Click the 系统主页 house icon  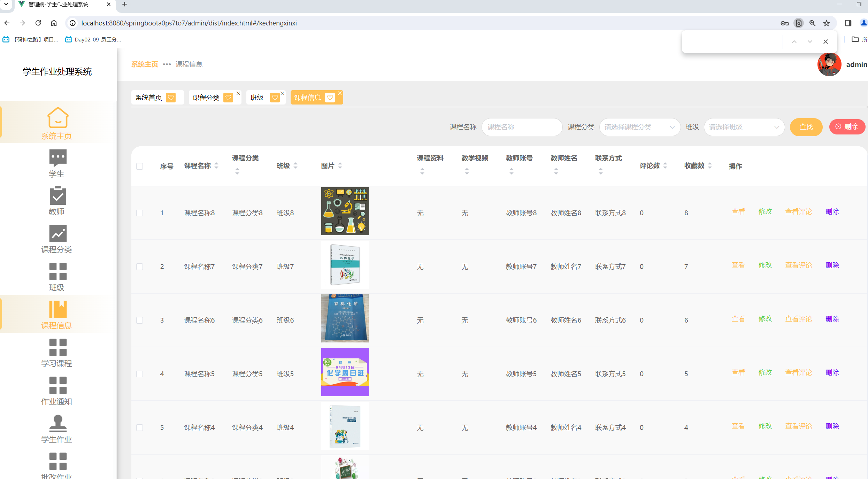point(57,117)
